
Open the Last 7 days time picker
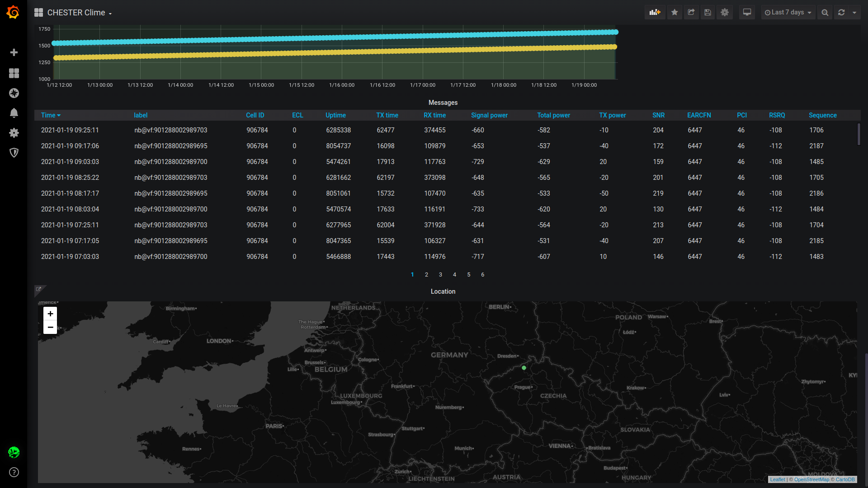coord(788,13)
